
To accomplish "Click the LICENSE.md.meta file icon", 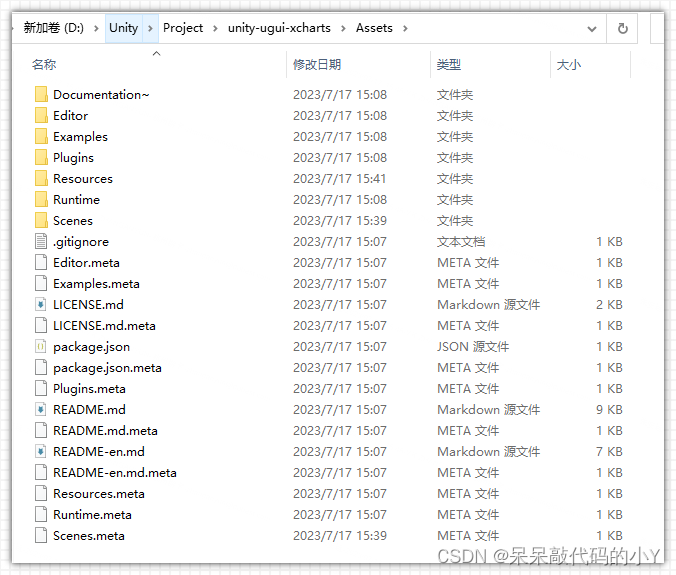I will 41,325.
